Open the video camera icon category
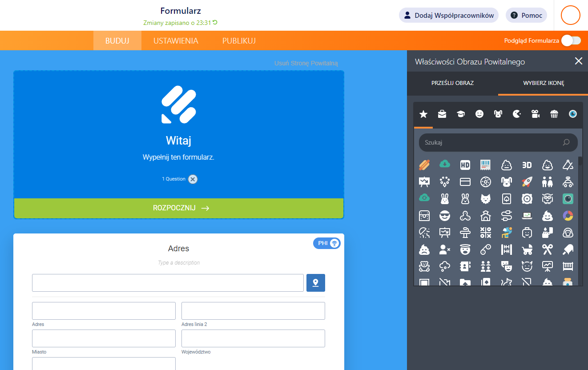The width and height of the screenshot is (588, 370). (x=536, y=114)
